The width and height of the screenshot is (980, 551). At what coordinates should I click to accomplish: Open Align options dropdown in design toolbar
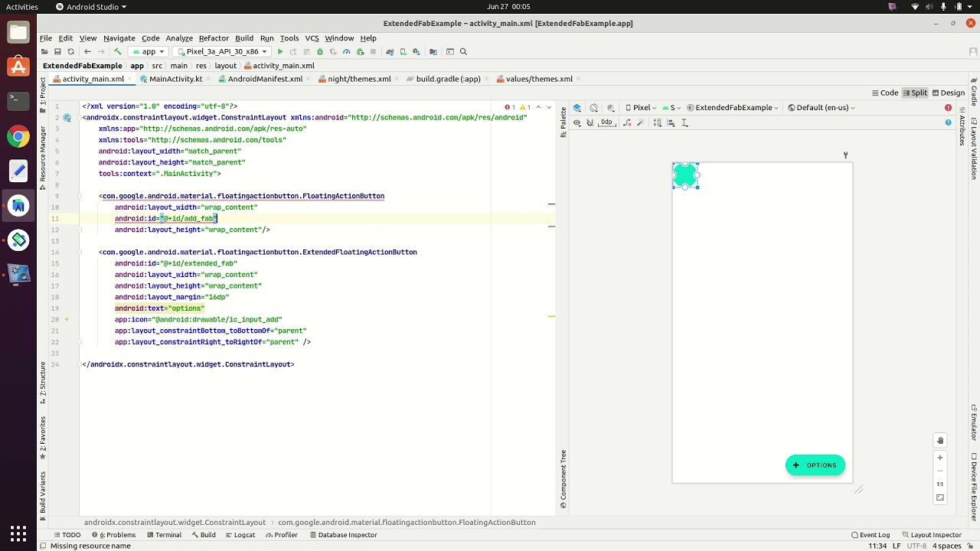coord(671,122)
